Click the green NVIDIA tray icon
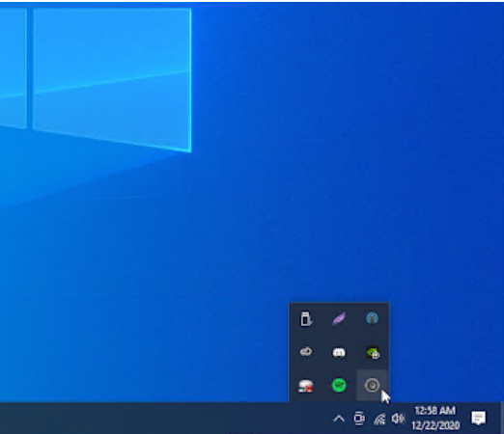Screen dimensions: 504x434 tap(373, 353)
